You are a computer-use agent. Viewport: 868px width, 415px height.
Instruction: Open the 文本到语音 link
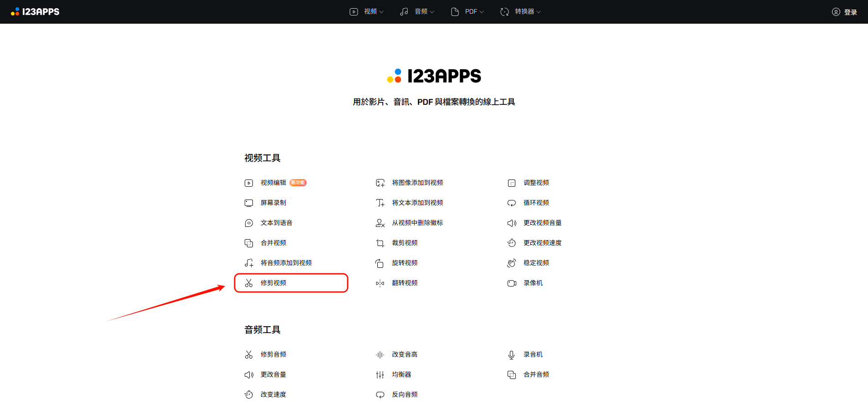click(277, 223)
